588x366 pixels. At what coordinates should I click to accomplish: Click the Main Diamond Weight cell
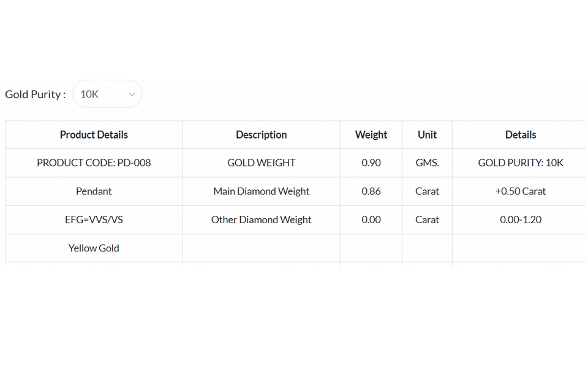[x=262, y=191]
